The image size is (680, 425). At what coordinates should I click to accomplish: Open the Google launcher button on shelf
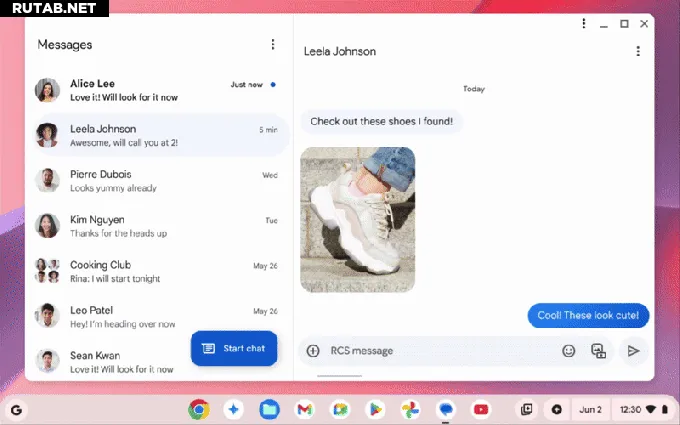[x=16, y=410]
